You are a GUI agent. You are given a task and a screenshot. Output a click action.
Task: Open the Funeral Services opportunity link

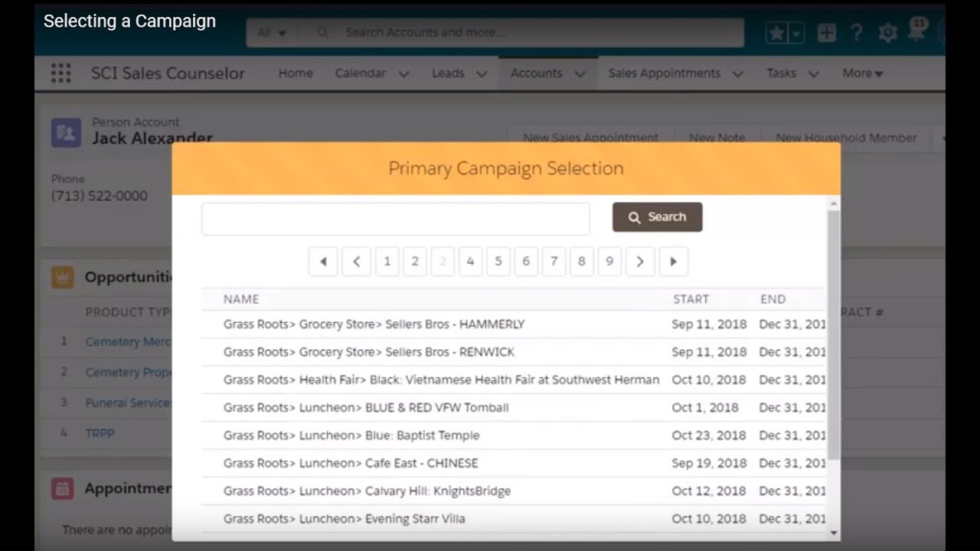tap(128, 403)
